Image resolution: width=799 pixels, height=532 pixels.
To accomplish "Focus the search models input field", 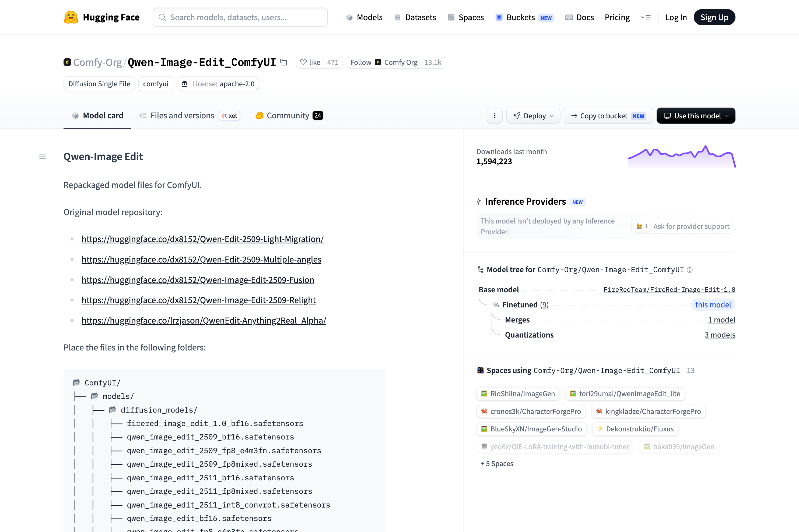I will 240,17.
